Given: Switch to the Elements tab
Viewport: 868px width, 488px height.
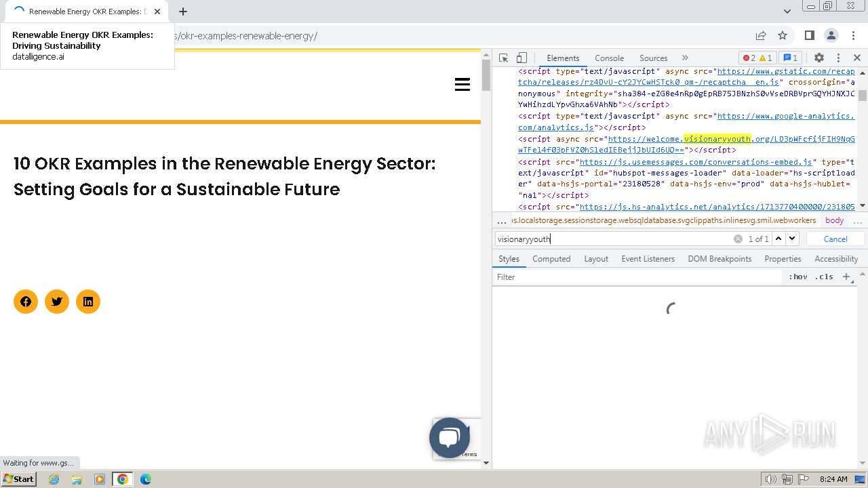Looking at the screenshot, I should (563, 58).
